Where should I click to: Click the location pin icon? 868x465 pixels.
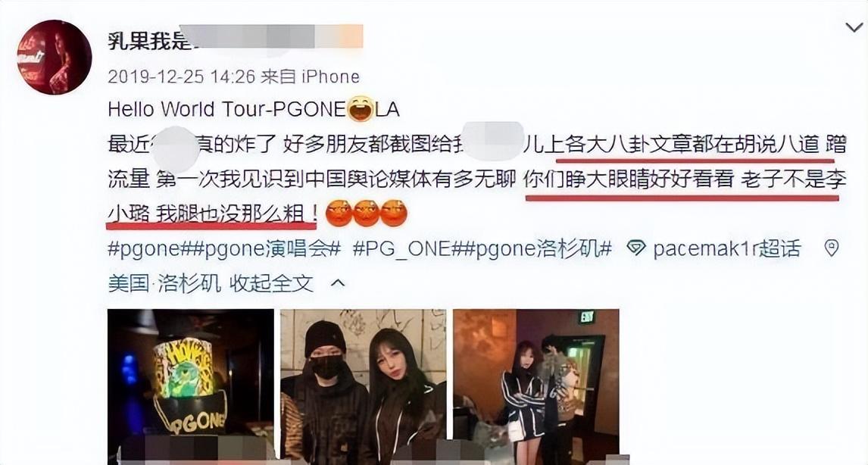point(832,248)
